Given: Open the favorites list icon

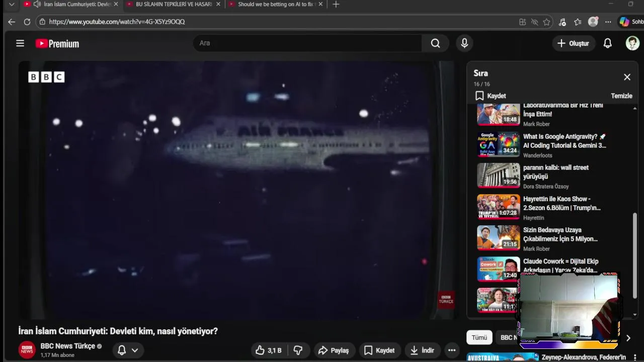Looking at the screenshot, I should 578,22.
